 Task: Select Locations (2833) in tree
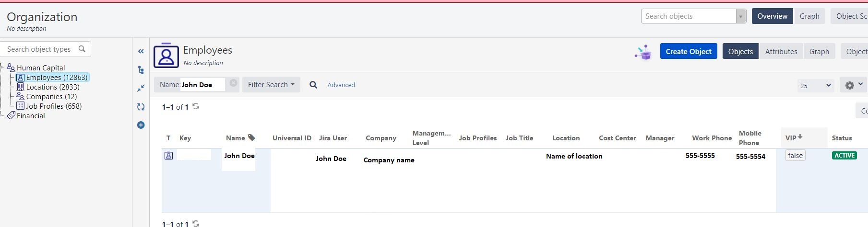click(48, 87)
